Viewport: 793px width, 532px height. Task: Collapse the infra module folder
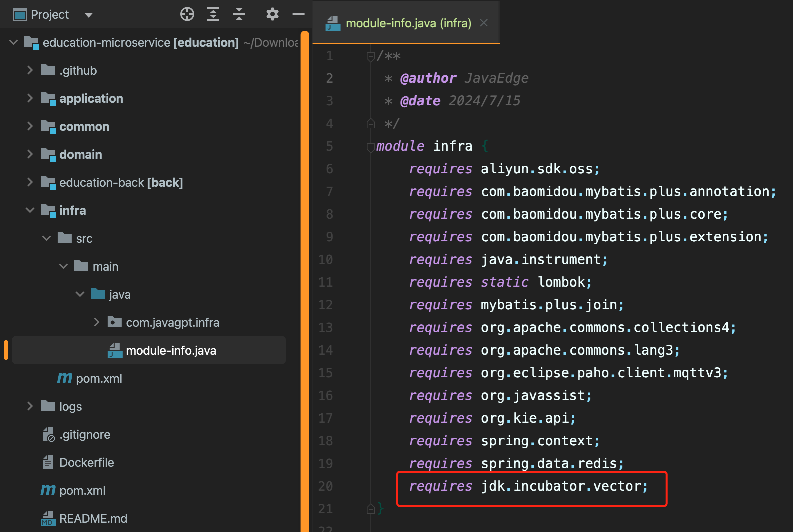(30, 210)
